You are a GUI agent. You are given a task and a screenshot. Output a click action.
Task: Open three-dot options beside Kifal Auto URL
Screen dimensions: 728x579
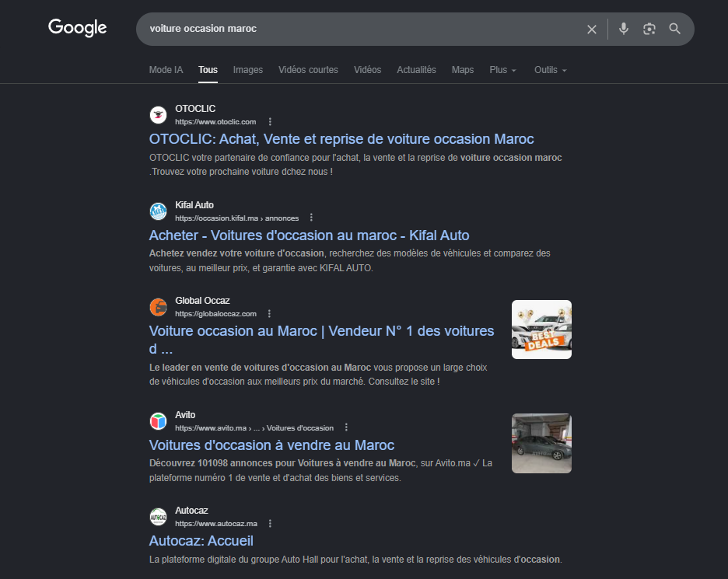pos(312,218)
